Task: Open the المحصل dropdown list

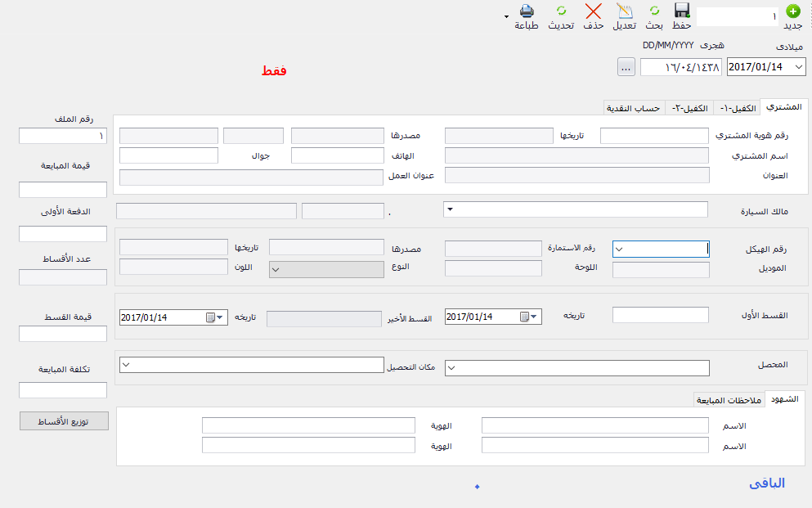Action: click(451, 367)
